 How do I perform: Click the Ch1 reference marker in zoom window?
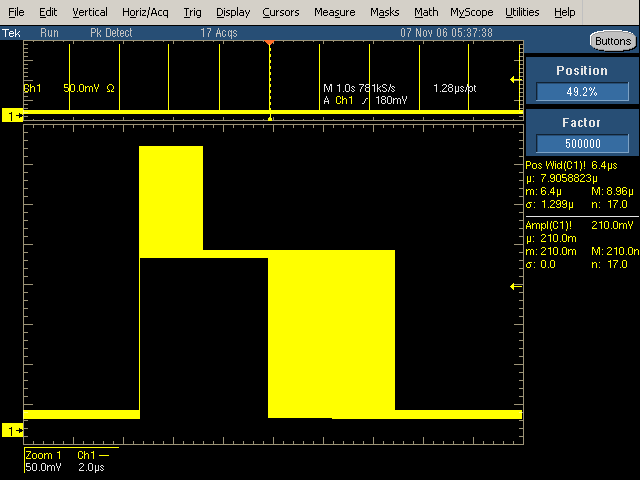13,430
